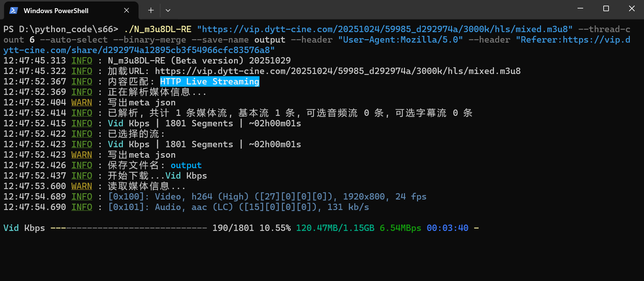Screen dimensions: 644x281
Task: Click the download progress bar dashes
Action: tap(129, 228)
